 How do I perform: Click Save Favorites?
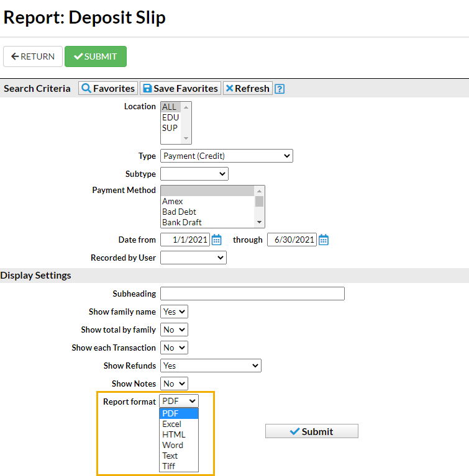[180, 88]
